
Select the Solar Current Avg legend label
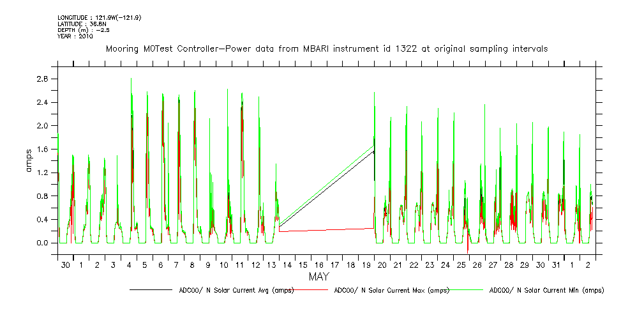tap(236, 290)
